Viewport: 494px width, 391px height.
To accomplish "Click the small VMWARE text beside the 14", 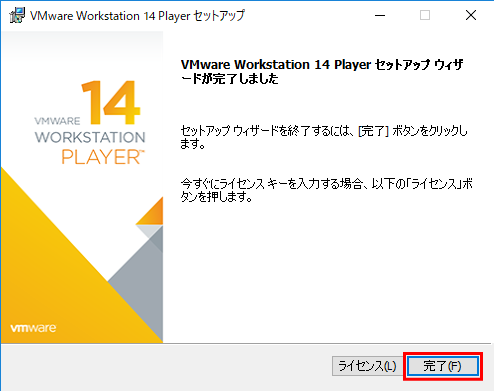I will pos(57,121).
